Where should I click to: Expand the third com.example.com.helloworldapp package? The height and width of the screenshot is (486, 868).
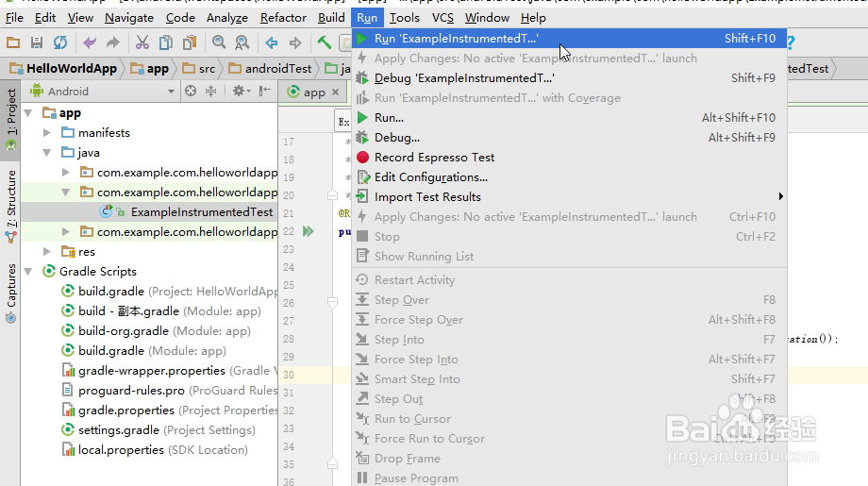click(66, 232)
